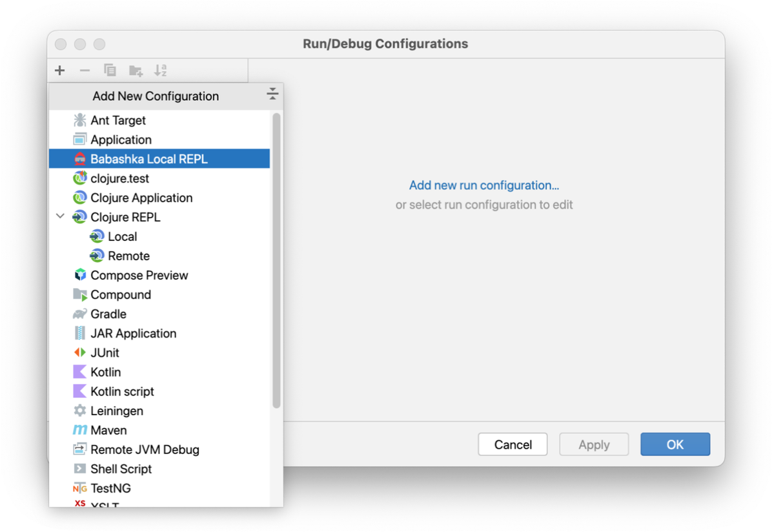Screen dimensions: 772x532
Task: Click the Clojure REPL group label
Action: (126, 217)
